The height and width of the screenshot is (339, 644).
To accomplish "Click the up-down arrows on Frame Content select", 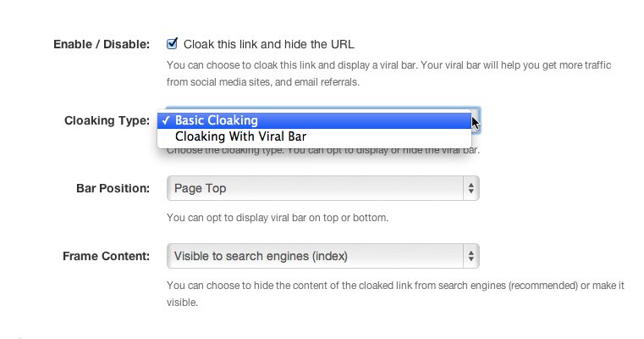I will point(471,255).
